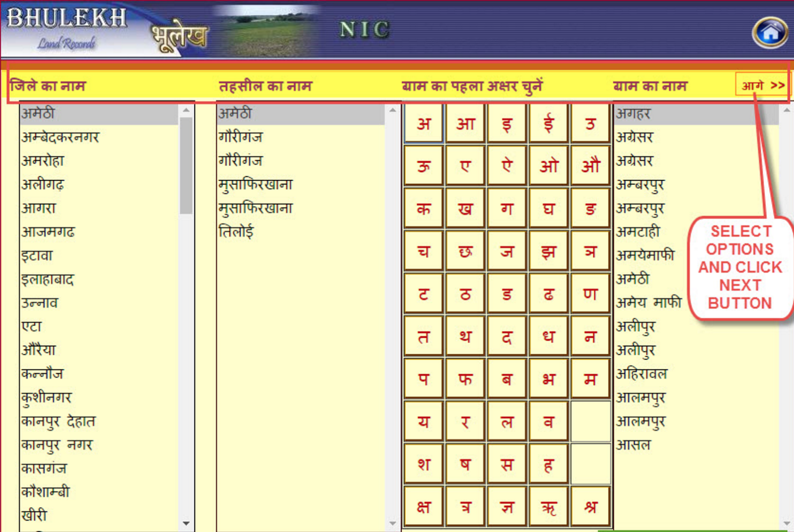Click district list scrollbar down arrow

pyautogui.click(x=186, y=523)
